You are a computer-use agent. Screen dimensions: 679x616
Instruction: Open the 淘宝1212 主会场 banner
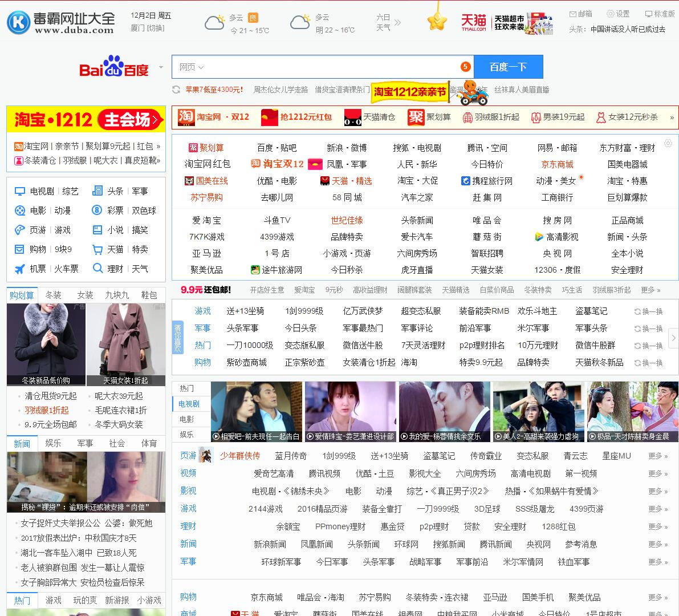tap(86, 120)
